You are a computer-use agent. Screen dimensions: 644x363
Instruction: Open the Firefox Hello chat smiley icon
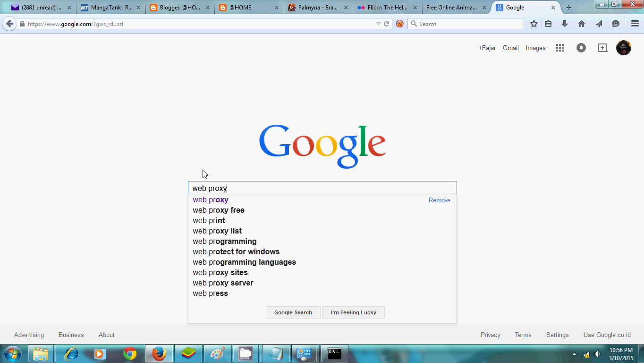click(616, 24)
